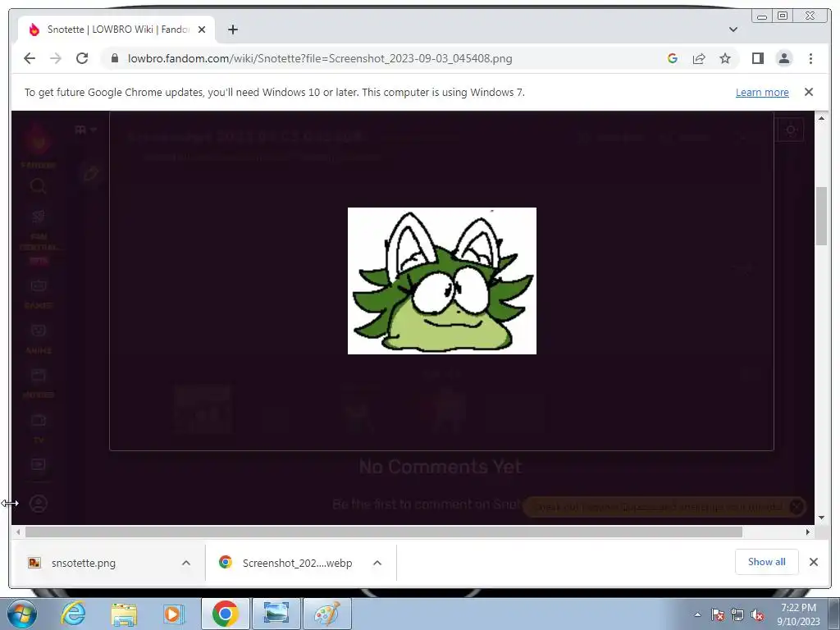Launch Internet Explorer from the taskbar
The height and width of the screenshot is (630, 840).
click(73, 614)
